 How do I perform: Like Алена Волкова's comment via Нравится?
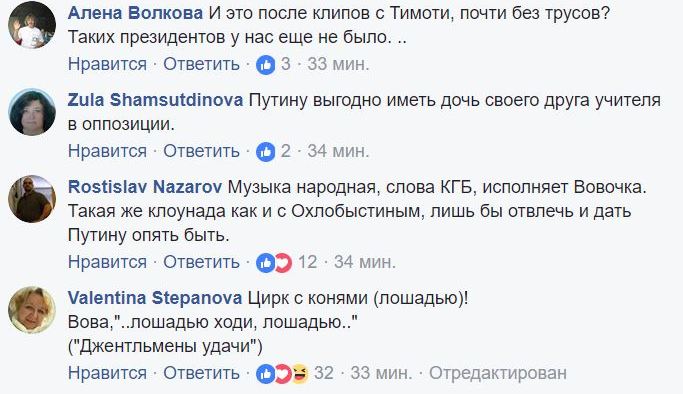[107, 64]
